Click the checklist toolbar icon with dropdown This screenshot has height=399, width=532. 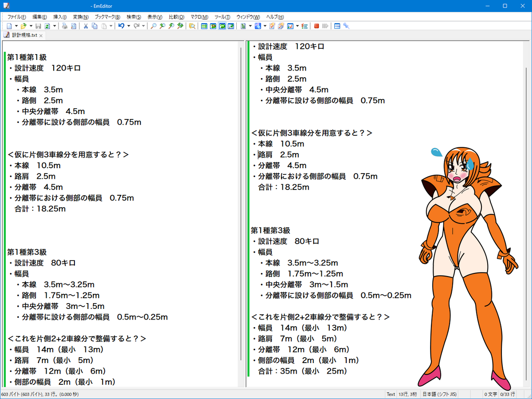pyautogui.click(x=290, y=26)
